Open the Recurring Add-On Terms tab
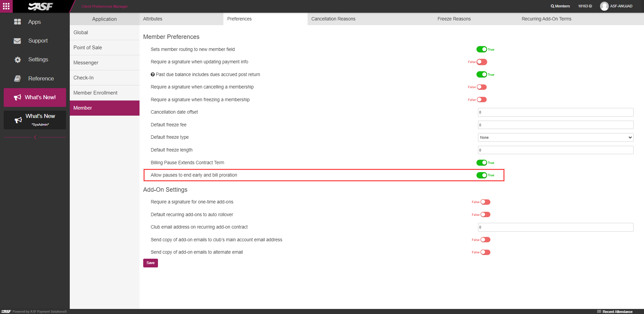This screenshot has width=644, height=314. (546, 19)
